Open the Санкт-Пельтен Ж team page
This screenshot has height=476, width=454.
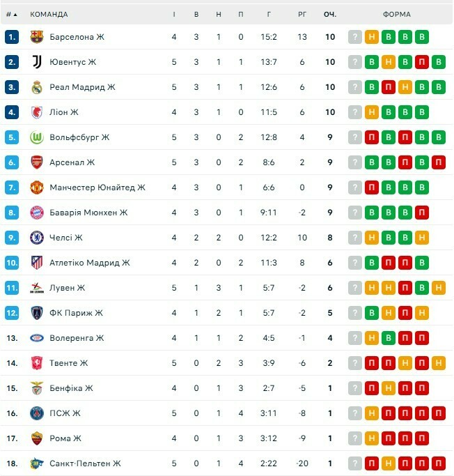pyautogui.click(x=85, y=463)
